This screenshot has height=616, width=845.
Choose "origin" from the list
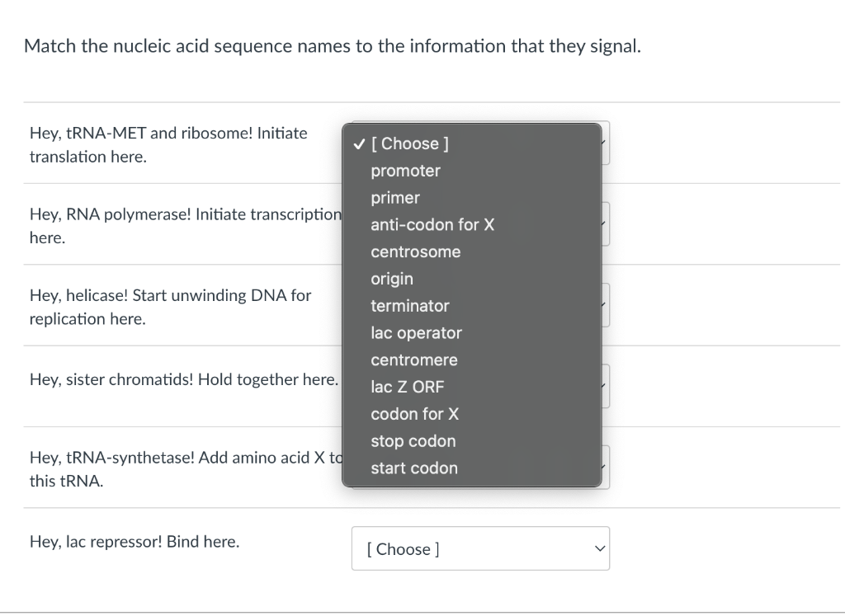tap(471, 279)
